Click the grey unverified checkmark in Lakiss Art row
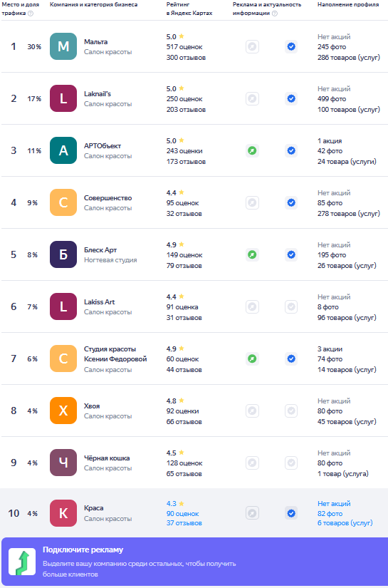388x588 pixels. [x=291, y=306]
